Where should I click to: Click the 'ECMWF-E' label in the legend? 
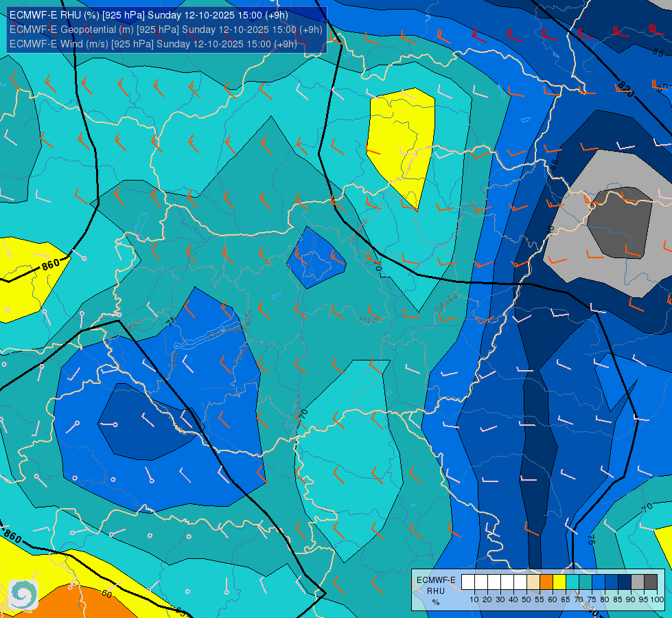(436, 580)
